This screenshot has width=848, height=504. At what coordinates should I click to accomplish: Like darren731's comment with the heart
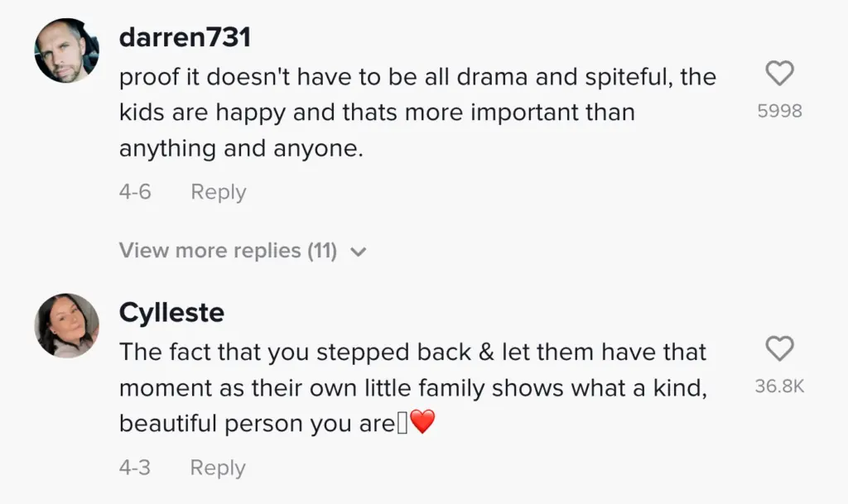pyautogui.click(x=779, y=75)
